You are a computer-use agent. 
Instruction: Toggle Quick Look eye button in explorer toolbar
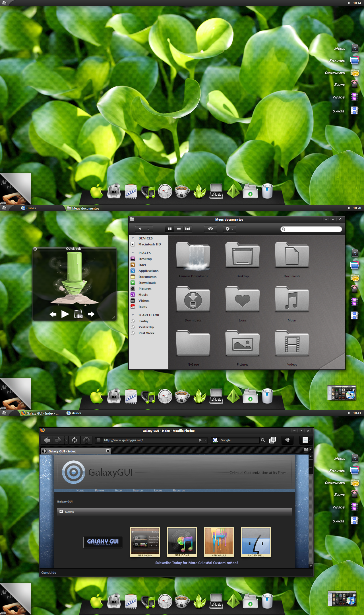point(210,229)
